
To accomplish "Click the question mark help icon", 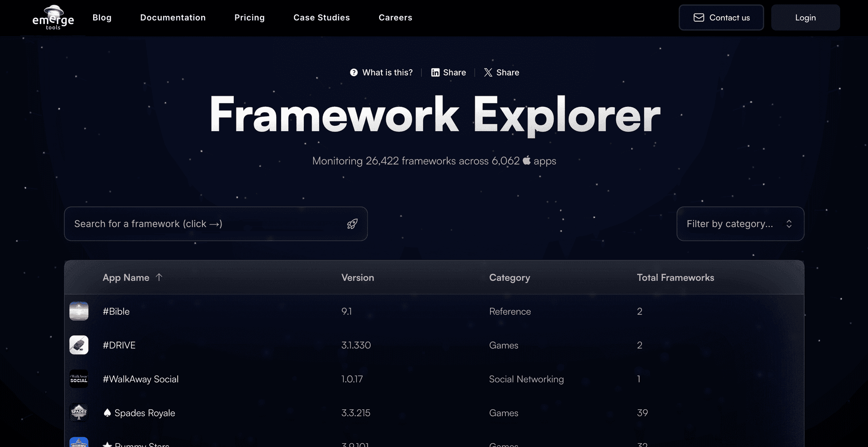I will [x=354, y=72].
